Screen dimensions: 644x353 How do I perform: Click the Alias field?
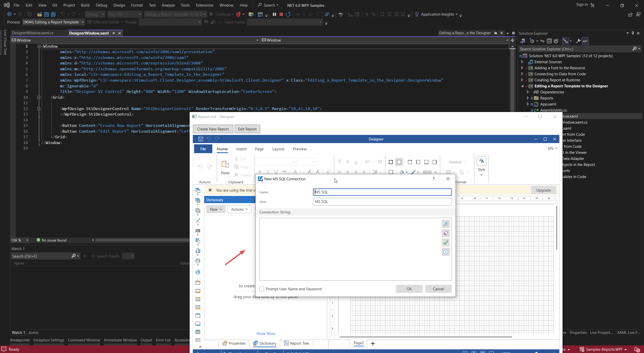click(x=382, y=202)
